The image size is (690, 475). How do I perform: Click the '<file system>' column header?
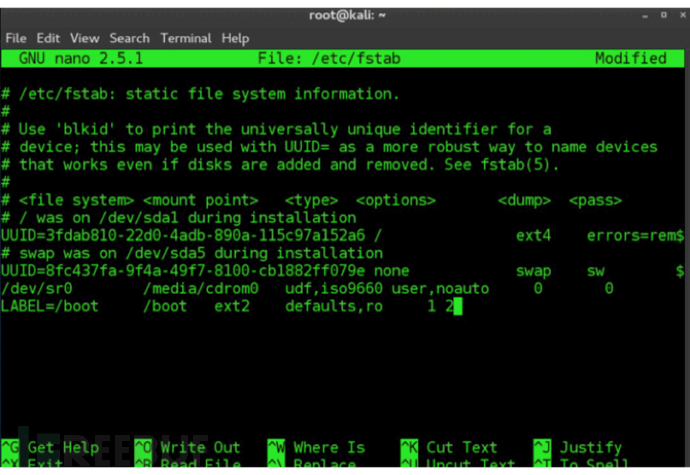pyautogui.click(x=77, y=200)
